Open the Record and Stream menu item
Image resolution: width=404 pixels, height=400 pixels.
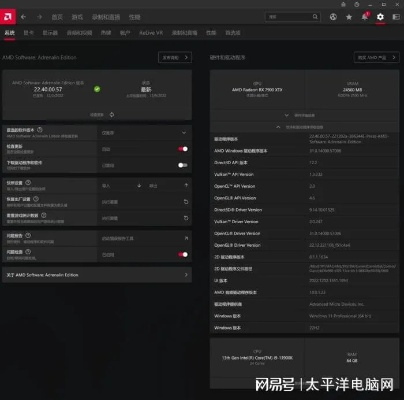(106, 17)
